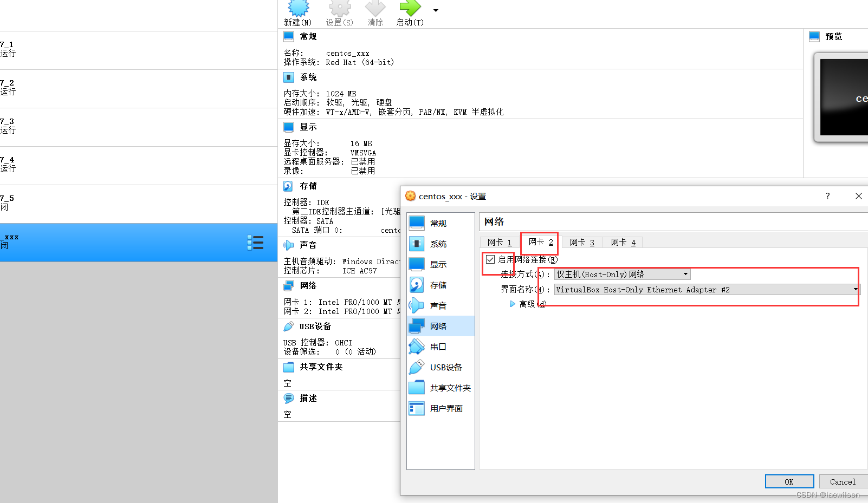Open the VM tools menu icon on centos_xxx row
This screenshot has width=868, height=503.
[x=255, y=243]
